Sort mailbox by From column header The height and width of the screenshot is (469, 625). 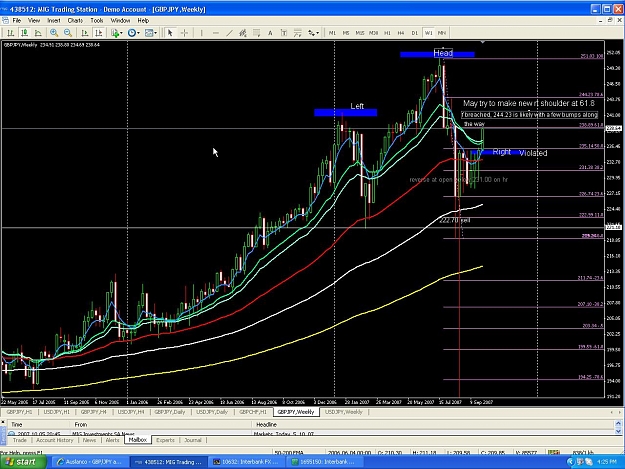pos(161,425)
